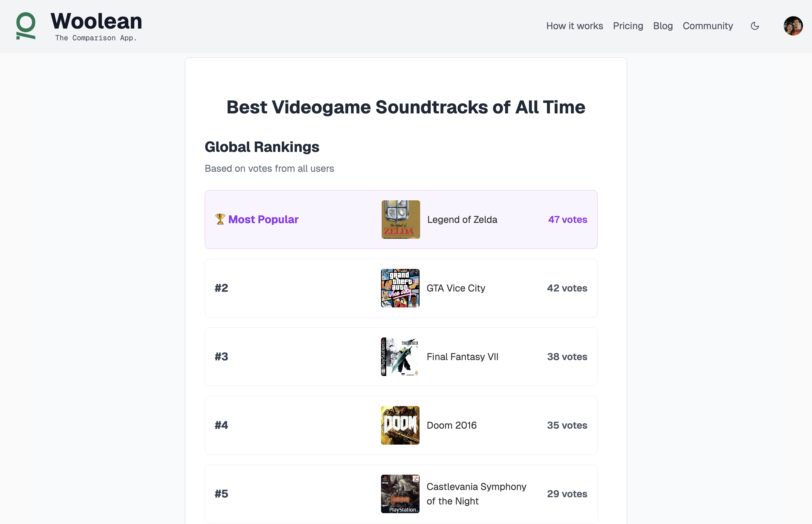812x524 pixels.
Task: Click the Global Rankings heading
Action: pyautogui.click(x=262, y=147)
